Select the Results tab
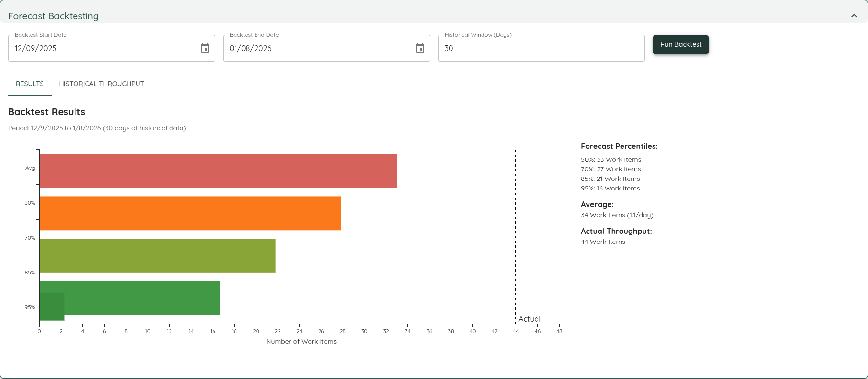 coord(30,84)
